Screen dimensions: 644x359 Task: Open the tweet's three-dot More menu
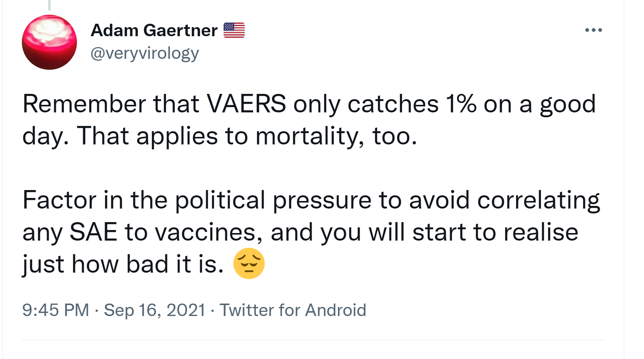[x=593, y=30]
